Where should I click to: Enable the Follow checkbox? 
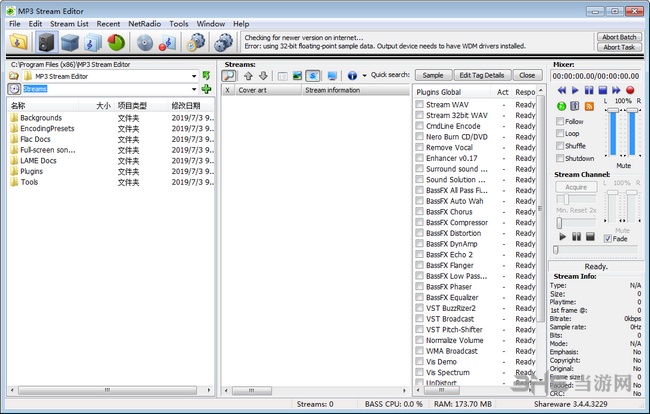[x=560, y=121]
